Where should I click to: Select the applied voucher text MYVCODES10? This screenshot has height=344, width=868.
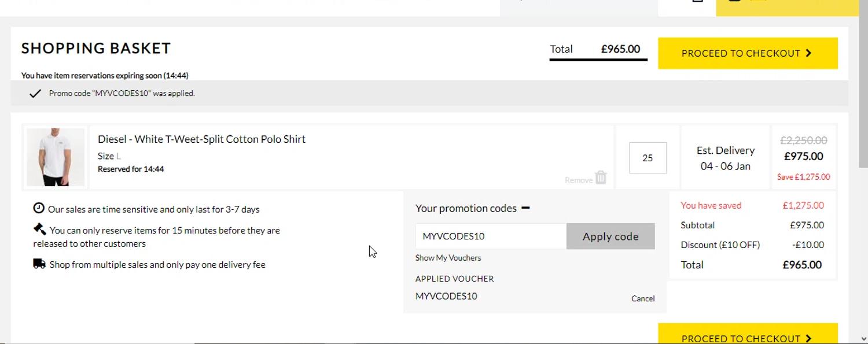446,296
